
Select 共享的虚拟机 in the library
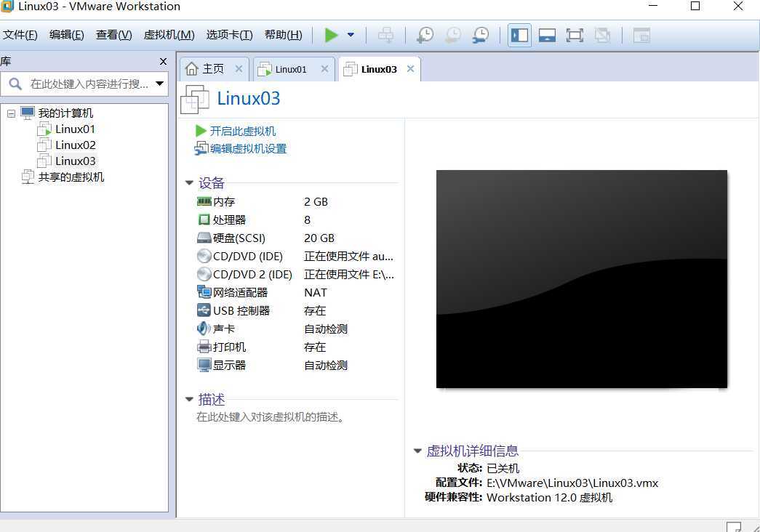click(x=71, y=177)
